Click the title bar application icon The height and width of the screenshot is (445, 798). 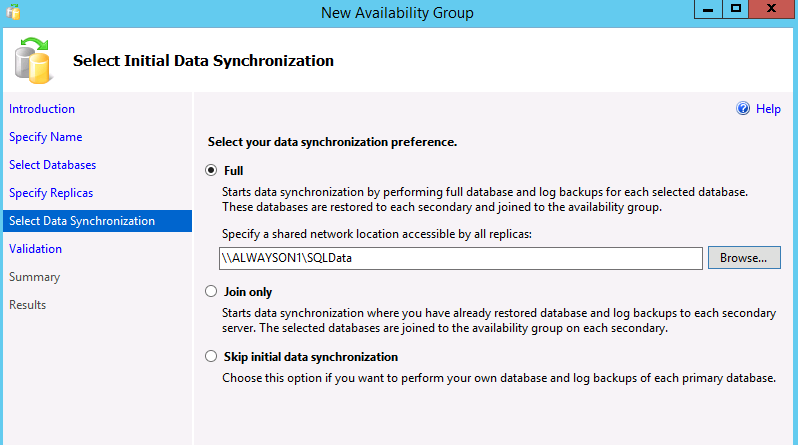[13, 12]
